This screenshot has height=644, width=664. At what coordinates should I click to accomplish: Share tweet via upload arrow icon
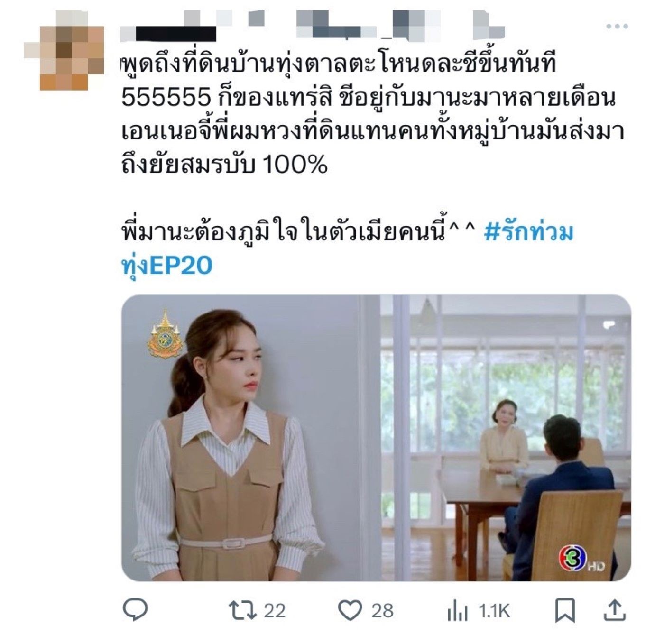615,610
